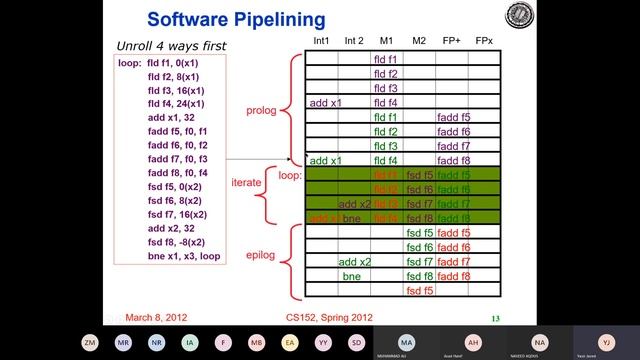Click code line 'add x2, 32'
This screenshot has width=640, height=360.
(x=171, y=229)
